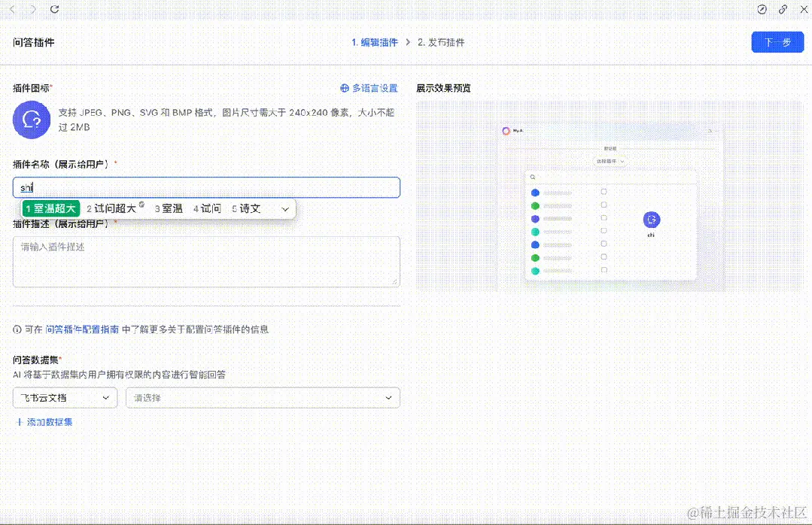The width and height of the screenshot is (812, 525).
Task: Click the blue plugin icon avatar
Action: coord(32,120)
